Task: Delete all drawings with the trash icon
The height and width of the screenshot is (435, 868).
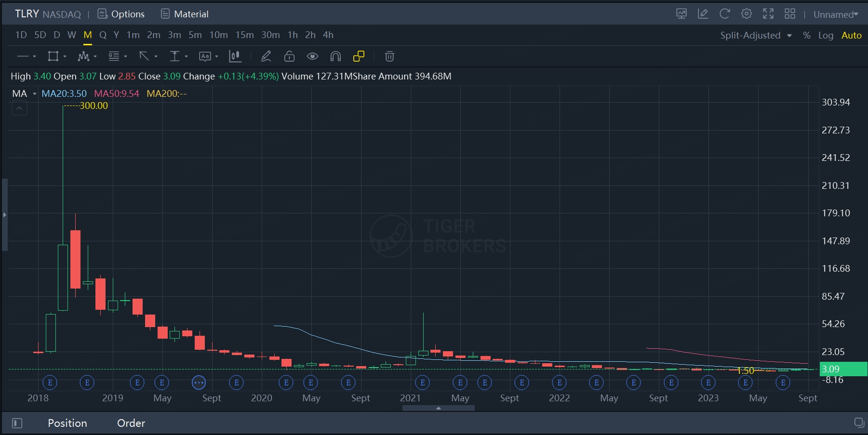Action: coord(389,56)
